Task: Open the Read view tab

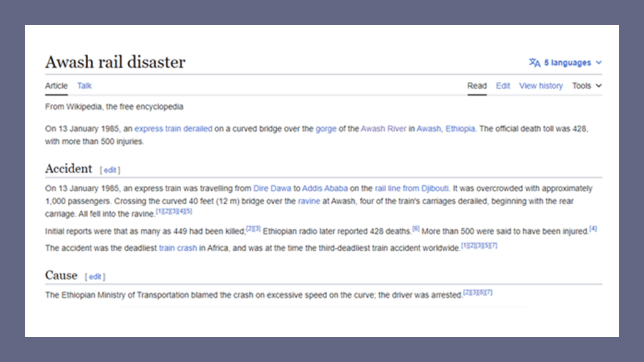Action: coord(477,86)
